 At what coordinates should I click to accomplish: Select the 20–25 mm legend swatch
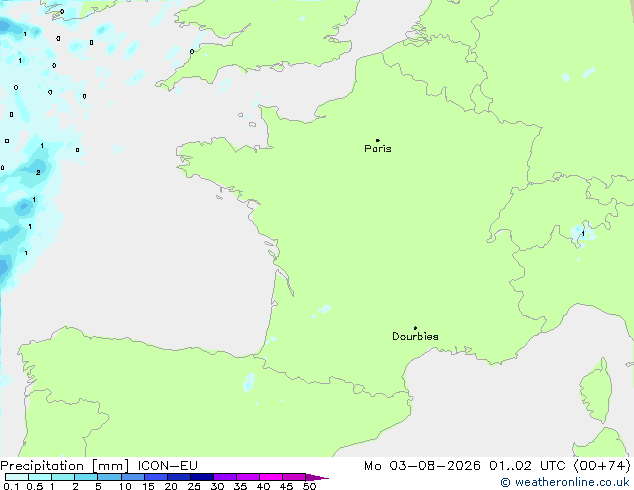(179, 477)
